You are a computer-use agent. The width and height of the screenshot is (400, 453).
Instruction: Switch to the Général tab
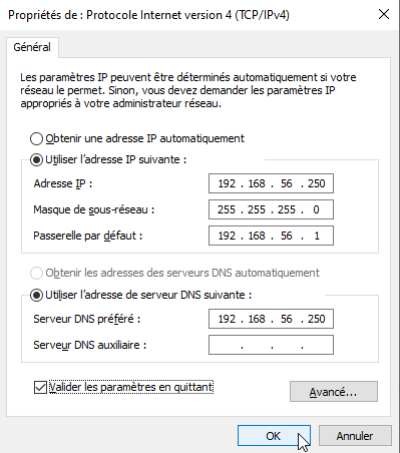[32, 47]
